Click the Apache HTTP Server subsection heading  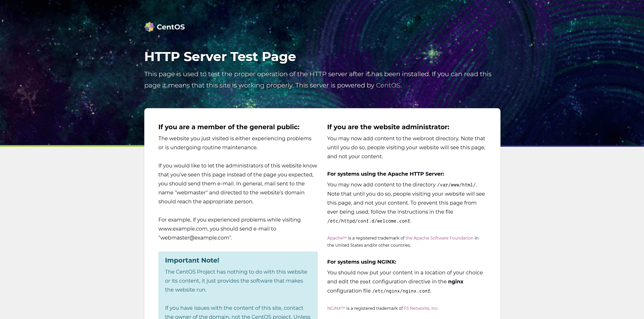point(385,174)
